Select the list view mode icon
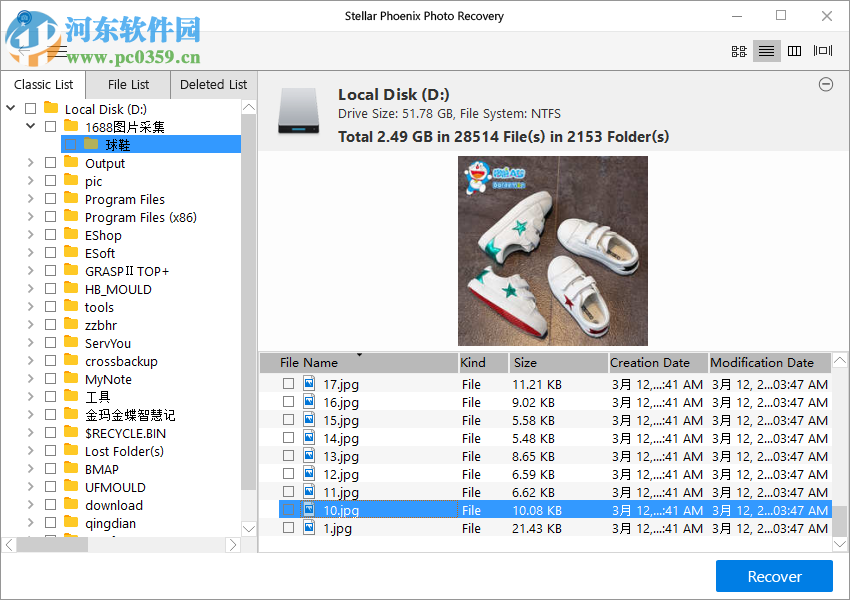The height and width of the screenshot is (600, 850). coord(766,50)
